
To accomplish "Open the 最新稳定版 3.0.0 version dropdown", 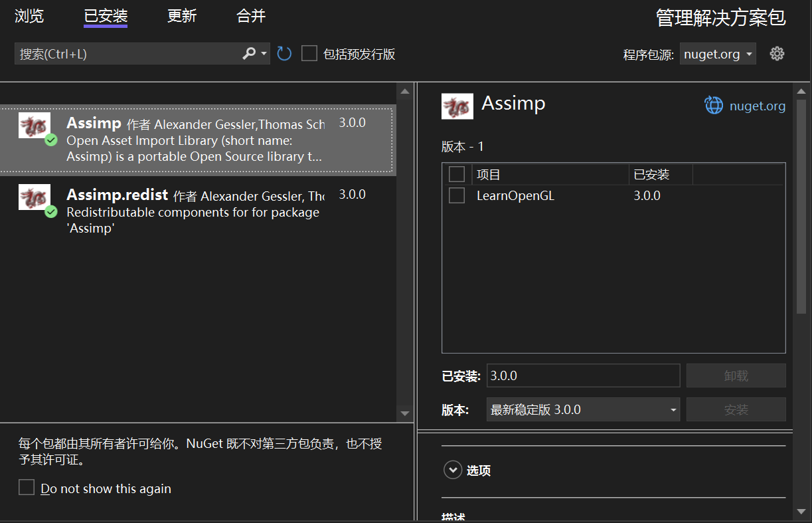I will click(x=583, y=409).
